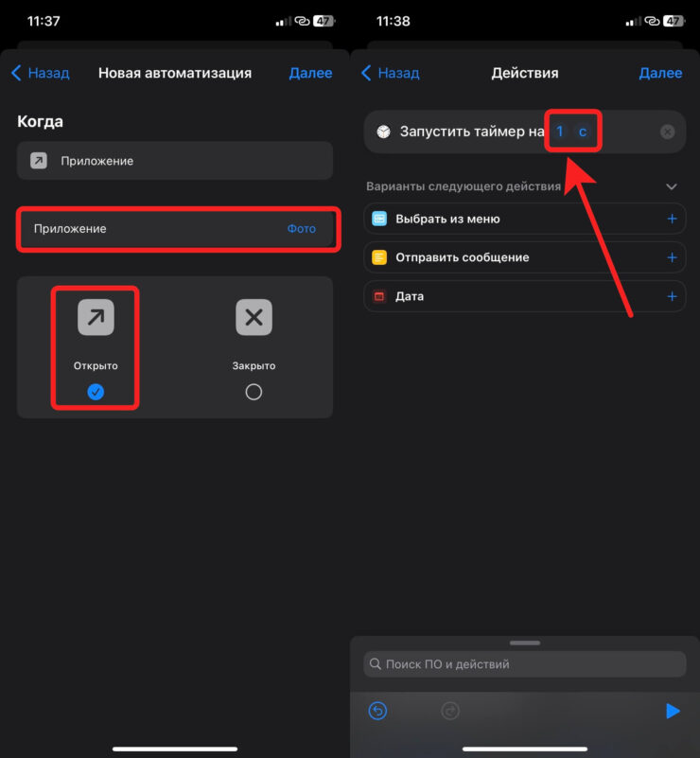Tap 'Далее' on the Действия screen
The height and width of the screenshot is (758, 700).
(x=660, y=73)
